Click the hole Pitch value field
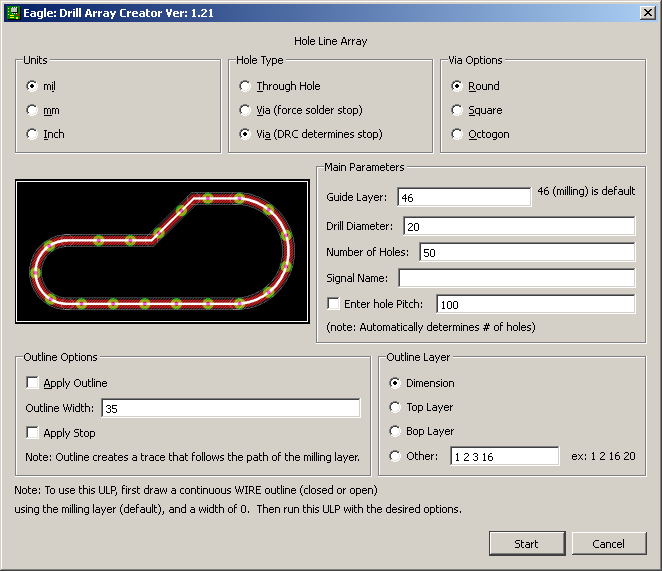Screen dimensions: 662x571 pos(535,304)
